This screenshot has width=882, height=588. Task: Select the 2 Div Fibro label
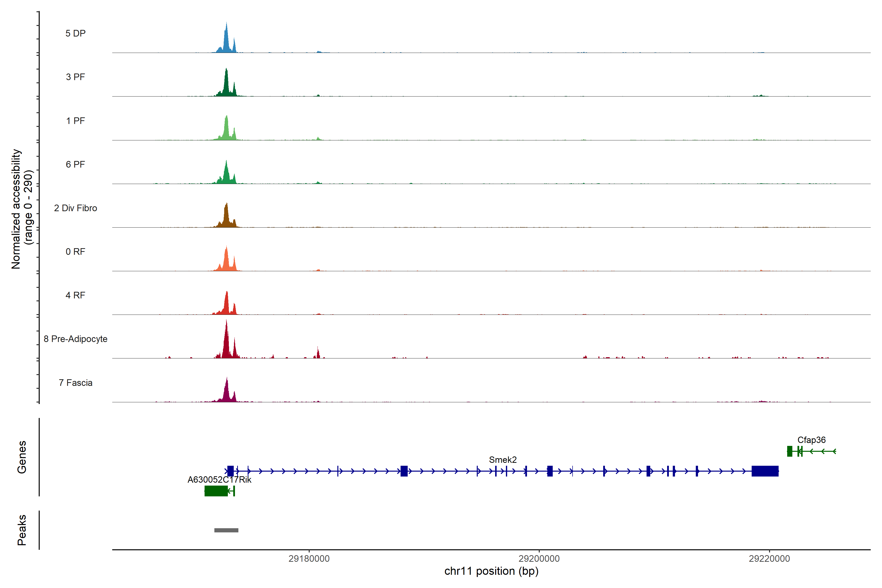[x=75, y=208]
